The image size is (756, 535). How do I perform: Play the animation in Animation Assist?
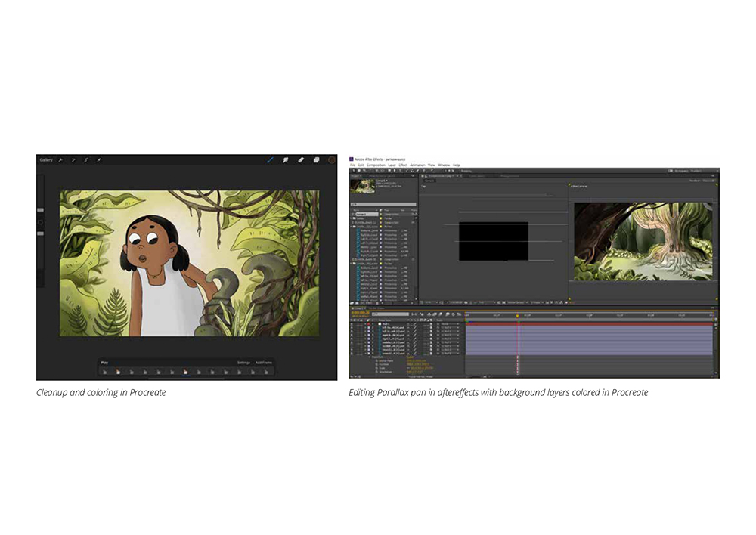pos(104,363)
